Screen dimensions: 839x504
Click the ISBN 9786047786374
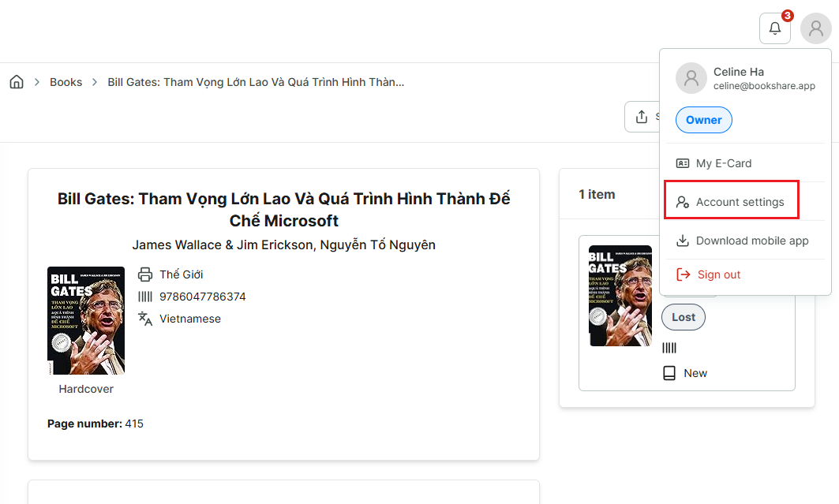[x=203, y=297]
